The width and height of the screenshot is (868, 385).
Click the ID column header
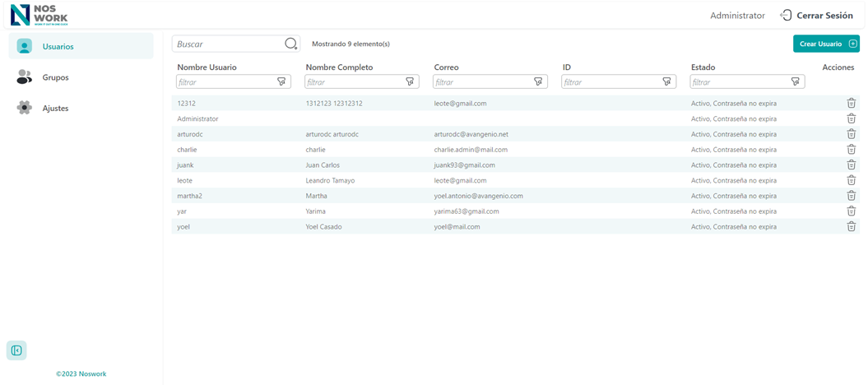(x=566, y=67)
